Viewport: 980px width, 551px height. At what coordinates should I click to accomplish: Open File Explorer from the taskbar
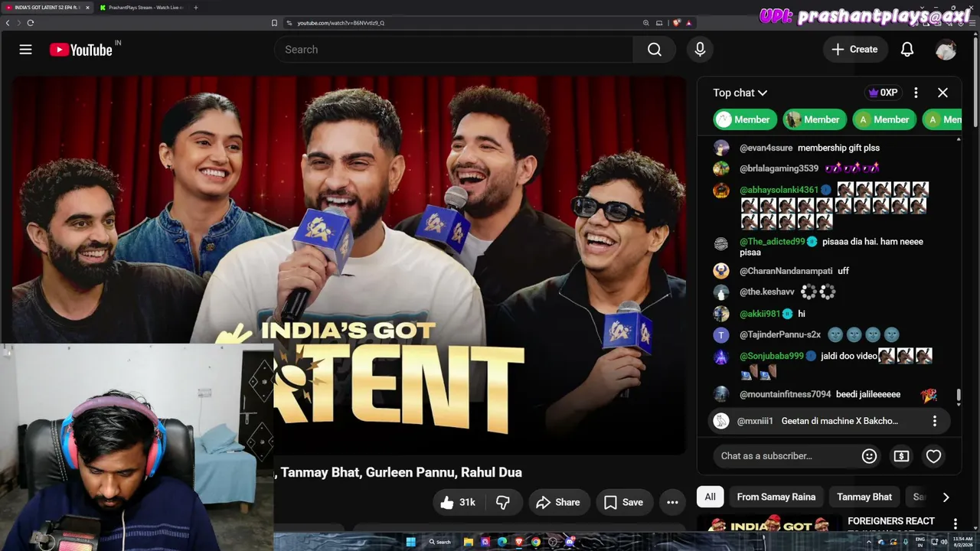(x=468, y=542)
